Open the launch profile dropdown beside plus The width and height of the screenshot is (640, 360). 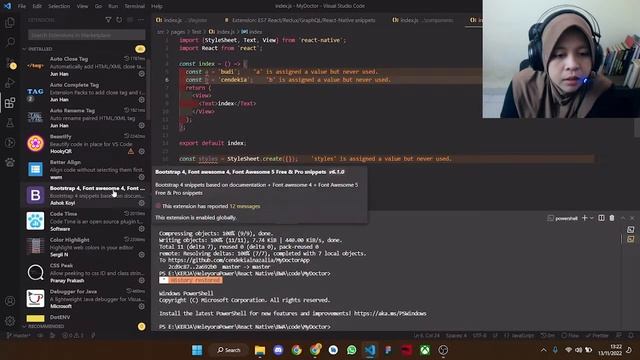(x=591, y=218)
